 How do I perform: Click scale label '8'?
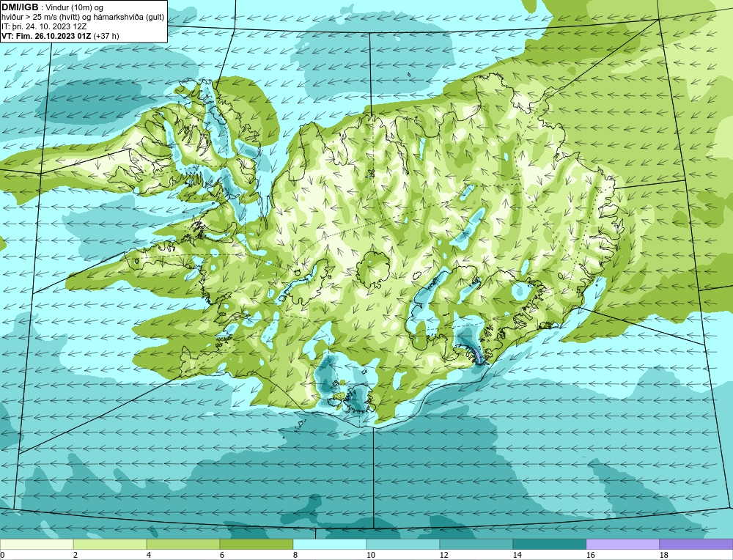tap(295, 555)
